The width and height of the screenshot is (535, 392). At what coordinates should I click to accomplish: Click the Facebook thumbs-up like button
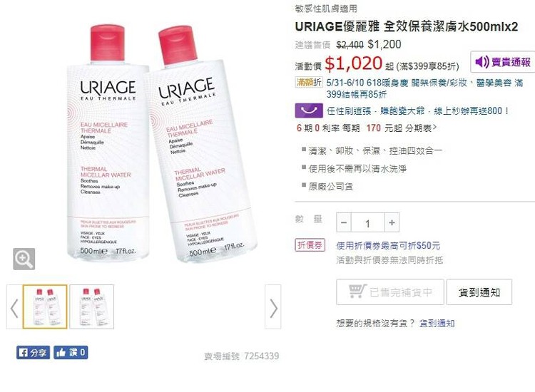(x=71, y=353)
